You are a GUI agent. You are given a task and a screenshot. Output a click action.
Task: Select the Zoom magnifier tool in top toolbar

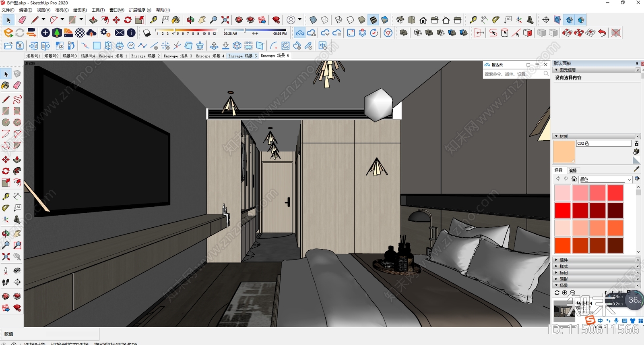tap(214, 20)
